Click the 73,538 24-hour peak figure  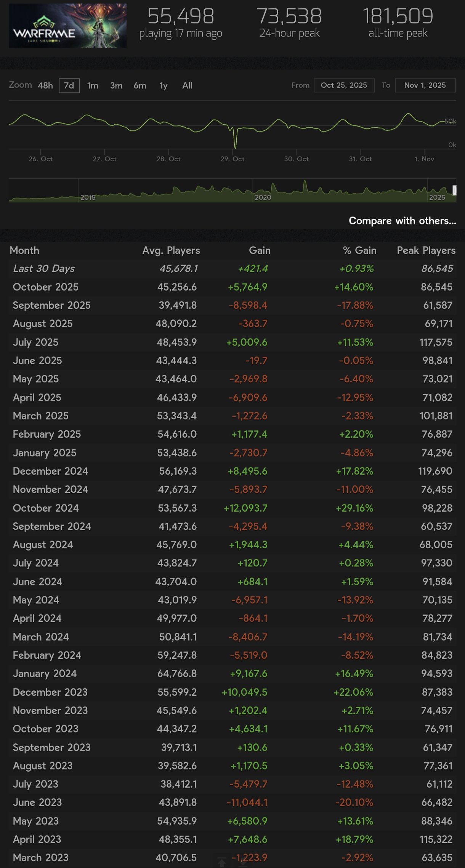click(x=289, y=16)
